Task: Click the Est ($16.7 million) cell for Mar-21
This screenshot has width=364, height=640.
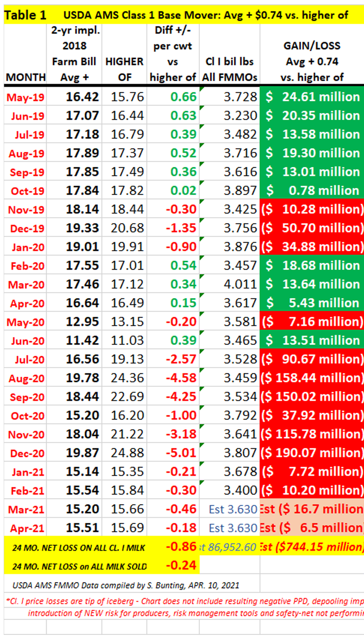Action: [x=312, y=509]
